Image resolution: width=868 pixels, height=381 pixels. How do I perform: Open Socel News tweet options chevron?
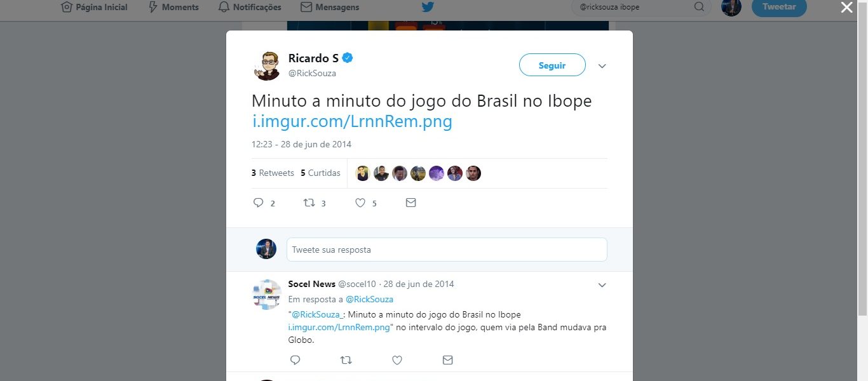(602, 285)
